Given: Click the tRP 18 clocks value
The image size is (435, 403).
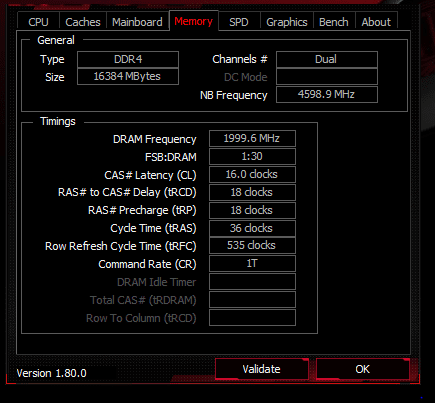Looking at the screenshot, I should tap(252, 210).
